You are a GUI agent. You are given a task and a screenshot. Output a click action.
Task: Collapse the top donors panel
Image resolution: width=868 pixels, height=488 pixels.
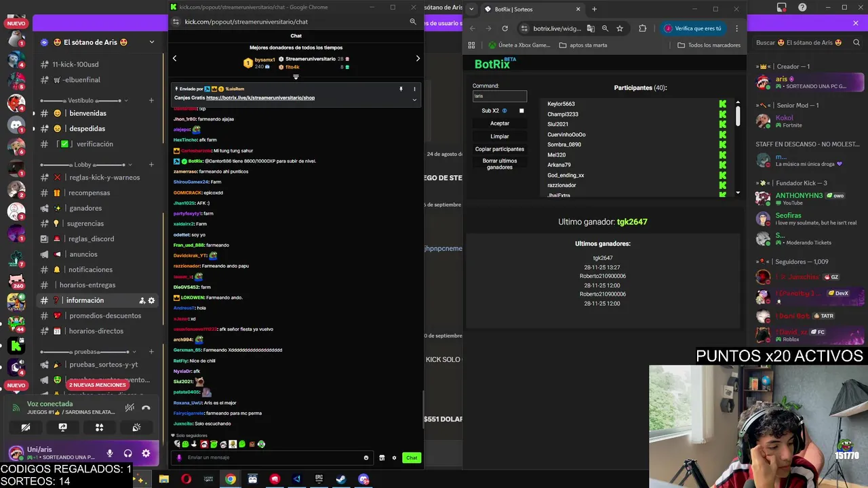296,77
